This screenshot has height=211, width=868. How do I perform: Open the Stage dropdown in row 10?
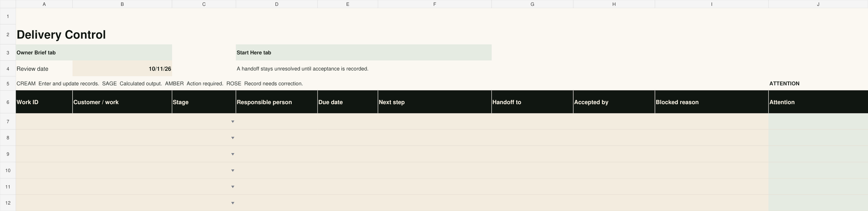pyautogui.click(x=233, y=170)
